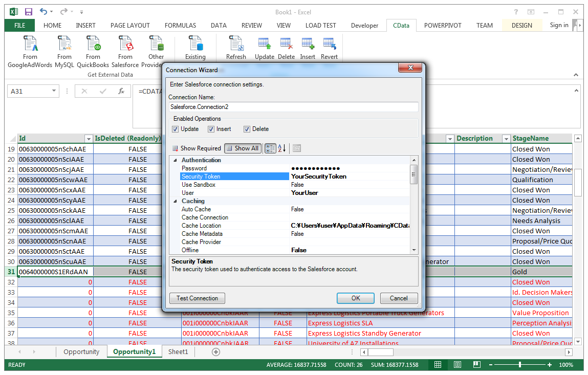Open Description column filter dropdown
The image size is (588, 375).
pos(506,139)
